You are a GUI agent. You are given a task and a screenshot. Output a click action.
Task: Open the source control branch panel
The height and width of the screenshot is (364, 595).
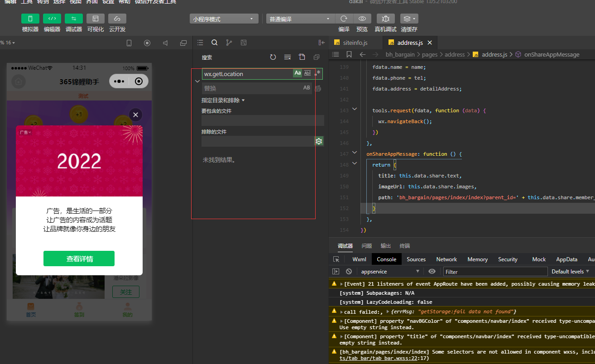point(229,43)
